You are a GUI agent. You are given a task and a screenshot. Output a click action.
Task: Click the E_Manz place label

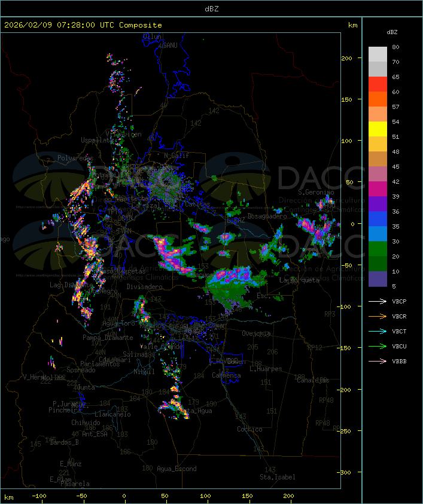[x=71, y=464]
